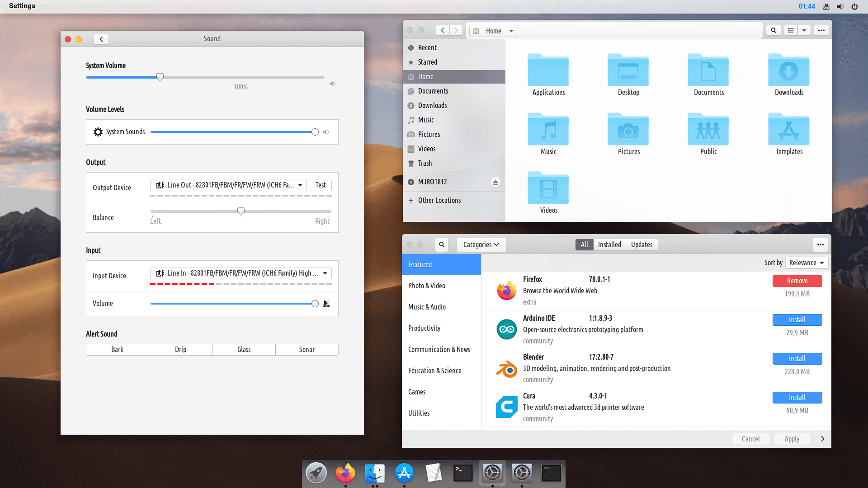The image size is (868, 488).
Task: Click the Firefox icon in the dock
Action: coord(345,473)
